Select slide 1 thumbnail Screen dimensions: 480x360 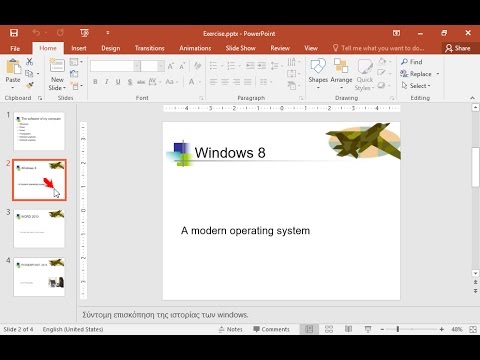[39, 131]
